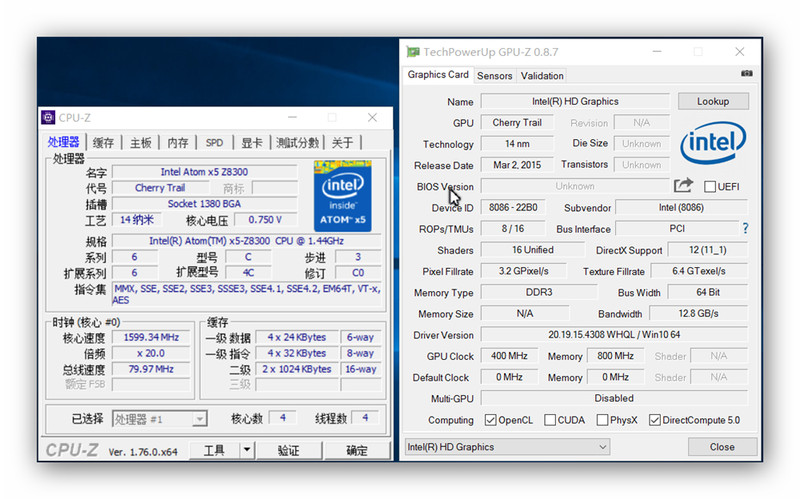Viewport: 800px width, 499px height.
Task: Open the 工具 dropdown arrow in CPU-Z
Action: pos(247,450)
